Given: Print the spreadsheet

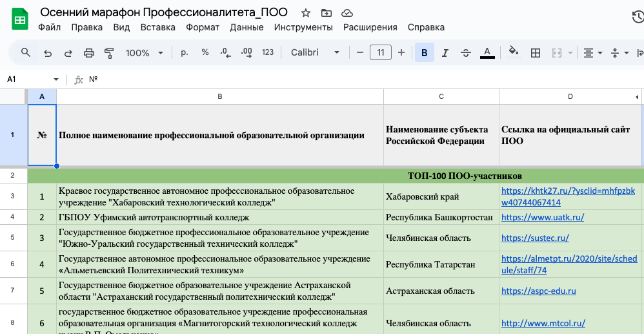Looking at the screenshot, I should (89, 53).
